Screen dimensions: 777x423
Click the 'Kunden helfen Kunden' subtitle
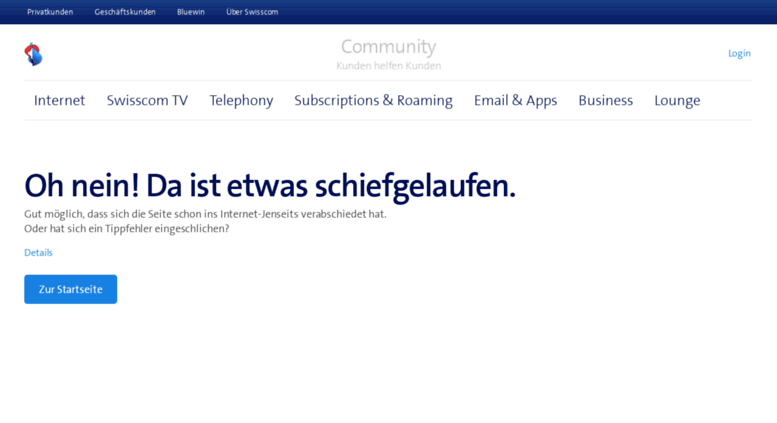[388, 66]
